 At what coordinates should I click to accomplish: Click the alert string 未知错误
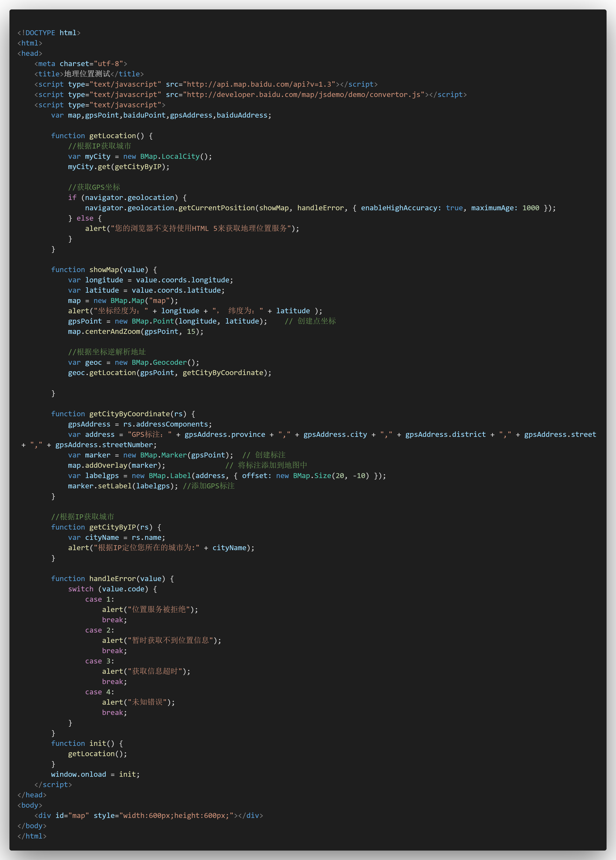tap(148, 702)
